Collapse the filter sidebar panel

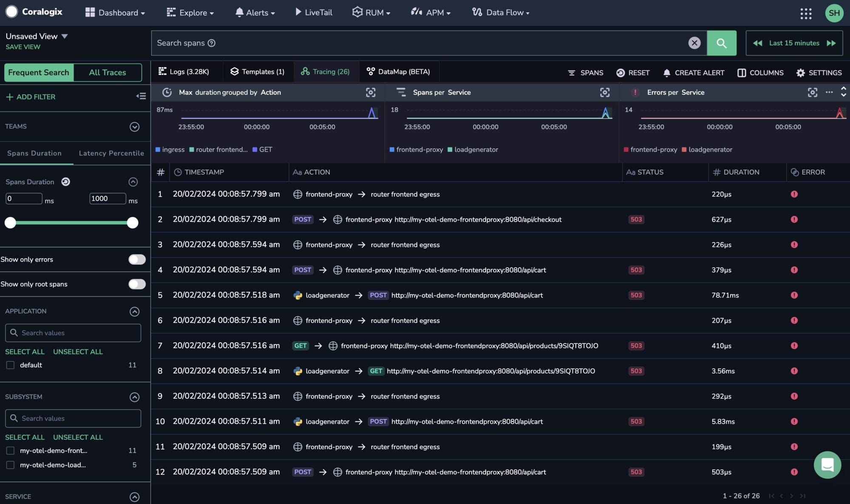click(x=141, y=96)
